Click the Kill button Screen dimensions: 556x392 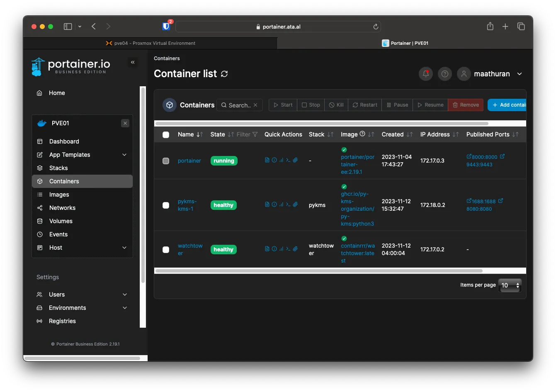pos(336,105)
